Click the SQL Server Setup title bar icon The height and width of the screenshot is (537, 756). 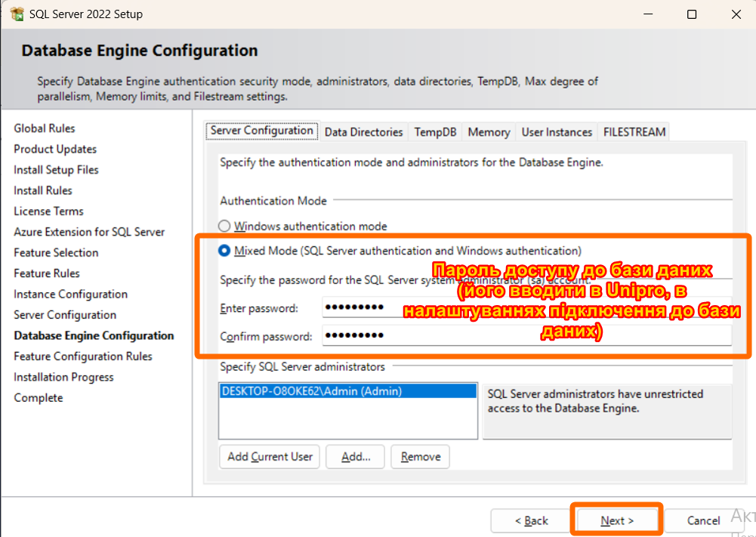point(17,14)
